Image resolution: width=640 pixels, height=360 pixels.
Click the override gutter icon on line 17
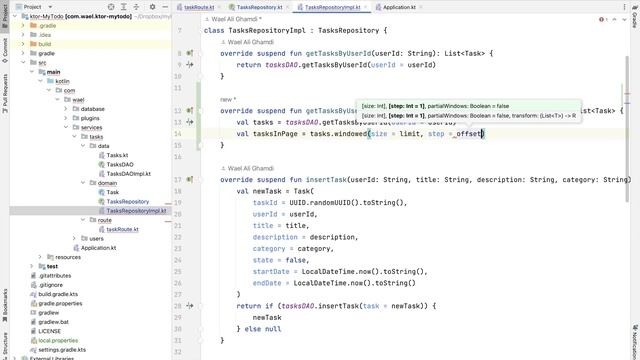pyautogui.click(x=190, y=180)
